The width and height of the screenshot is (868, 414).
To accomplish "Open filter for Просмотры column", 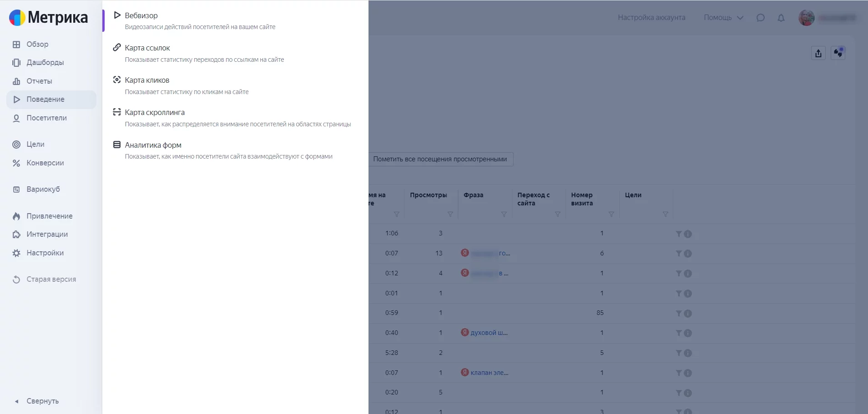I will click(450, 214).
